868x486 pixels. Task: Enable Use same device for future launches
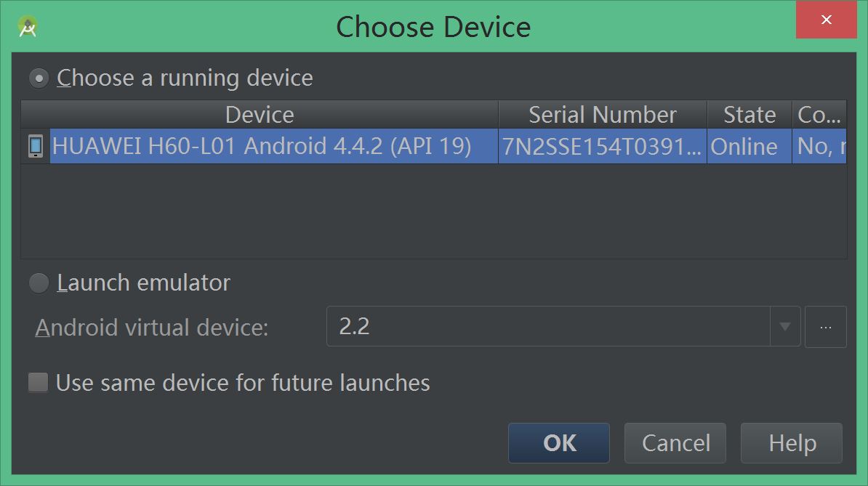coord(38,382)
